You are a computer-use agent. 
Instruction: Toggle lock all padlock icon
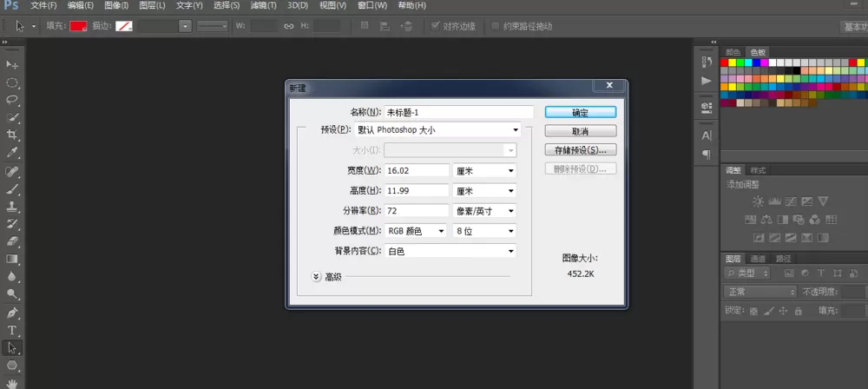[x=798, y=312]
